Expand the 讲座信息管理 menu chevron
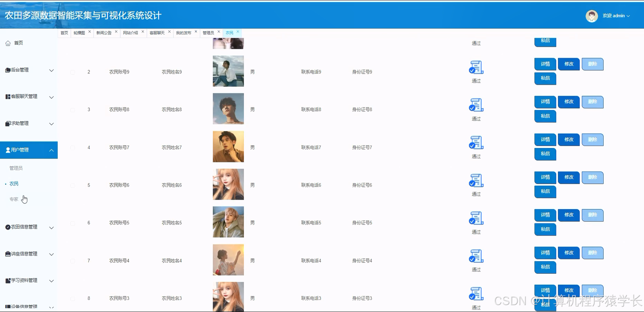This screenshot has width=644, height=312. click(x=51, y=254)
